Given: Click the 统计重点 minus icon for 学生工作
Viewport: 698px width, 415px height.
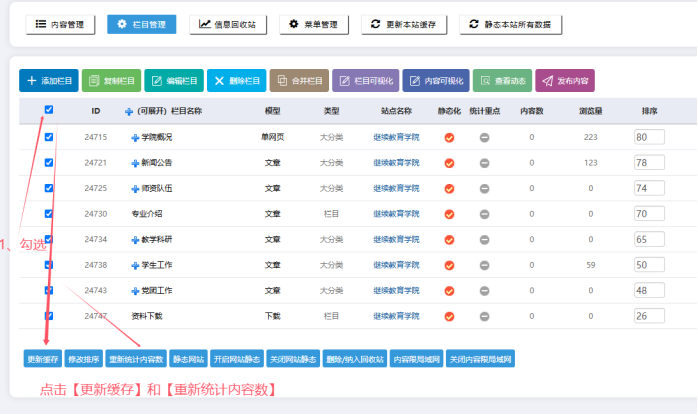Looking at the screenshot, I should click(x=484, y=265).
